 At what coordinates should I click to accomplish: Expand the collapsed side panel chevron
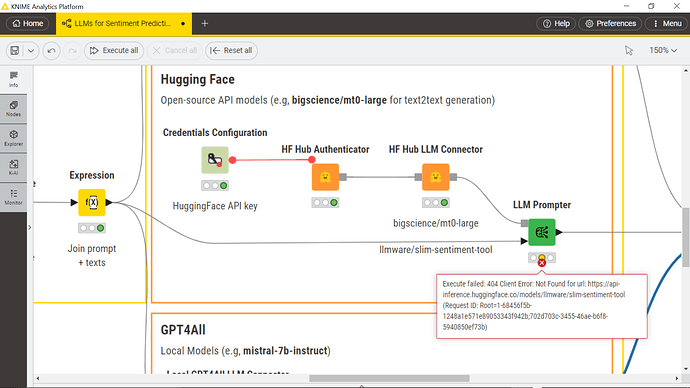tap(29, 227)
